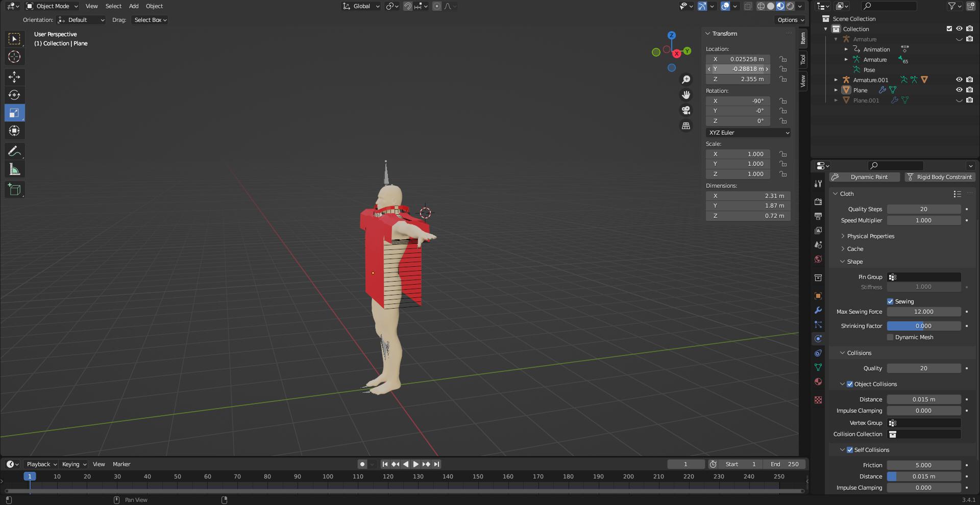
Task: Select the Annotate tool
Action: [14, 151]
